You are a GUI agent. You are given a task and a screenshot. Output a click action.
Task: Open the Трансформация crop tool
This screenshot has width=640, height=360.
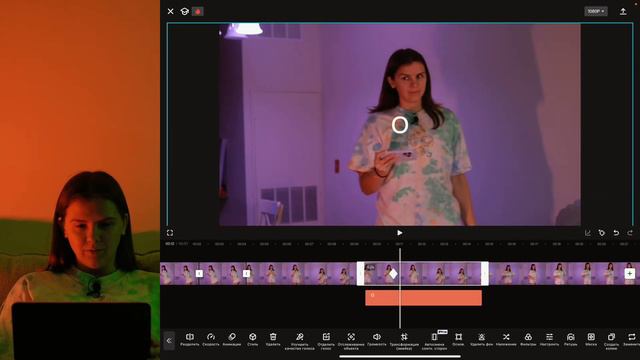pos(404,341)
